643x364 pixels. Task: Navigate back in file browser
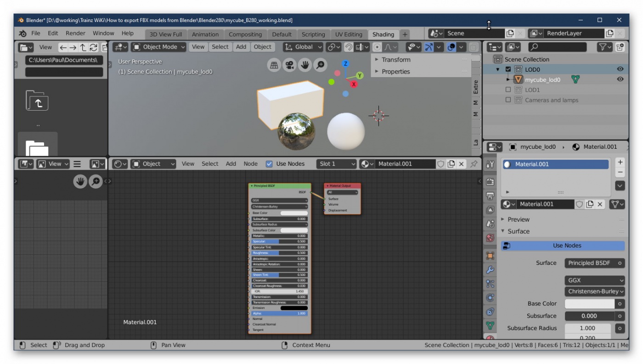(x=63, y=47)
